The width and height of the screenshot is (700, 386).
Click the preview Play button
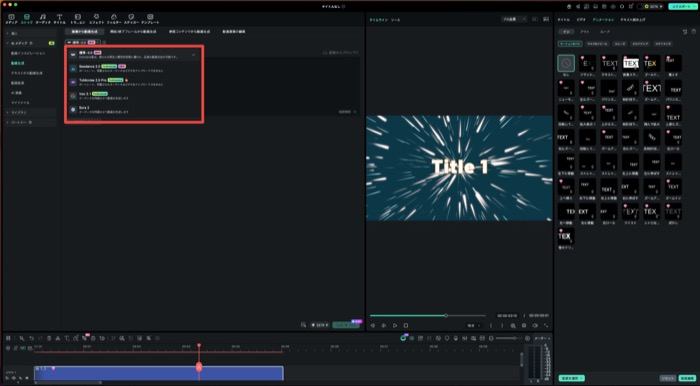395,326
